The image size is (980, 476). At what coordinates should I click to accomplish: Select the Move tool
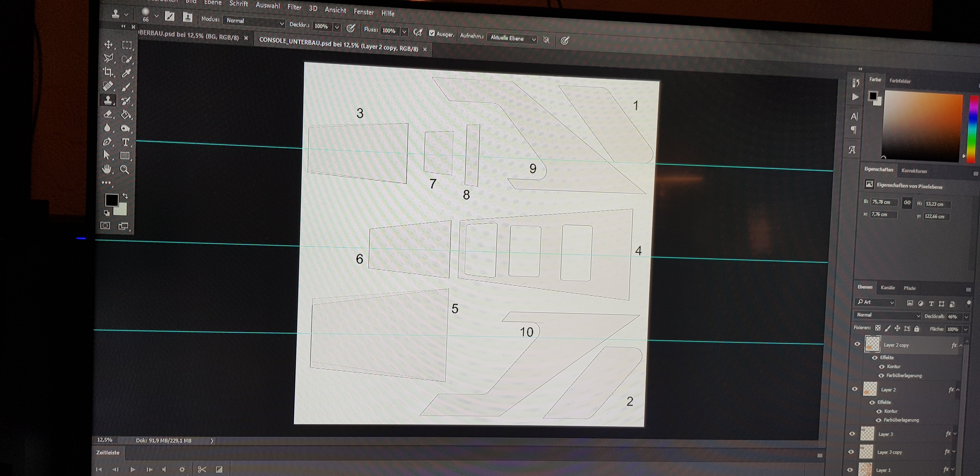click(x=108, y=44)
